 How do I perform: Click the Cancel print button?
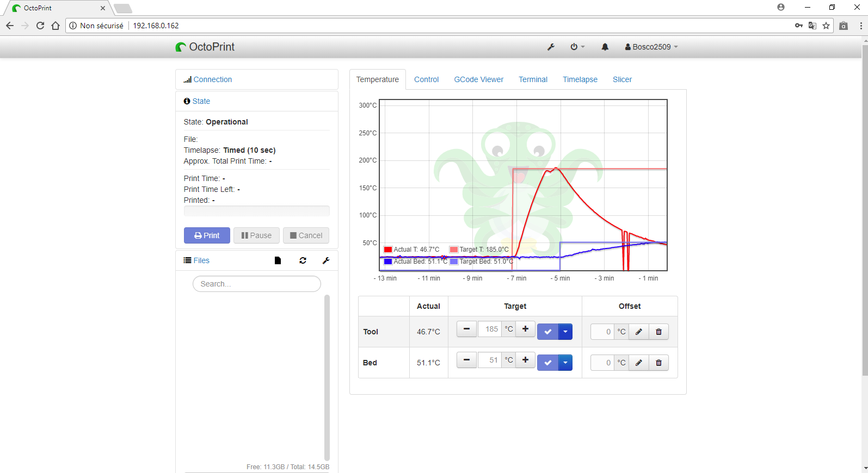[x=306, y=235]
